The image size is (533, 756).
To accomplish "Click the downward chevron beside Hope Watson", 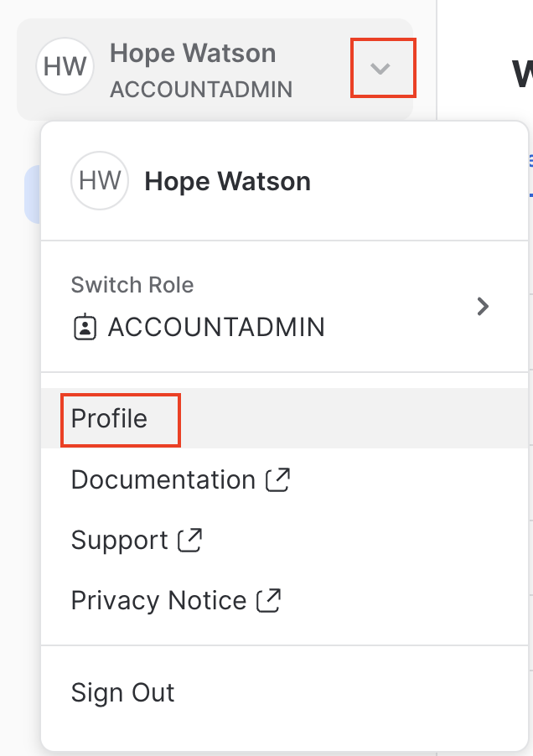I will pos(382,70).
